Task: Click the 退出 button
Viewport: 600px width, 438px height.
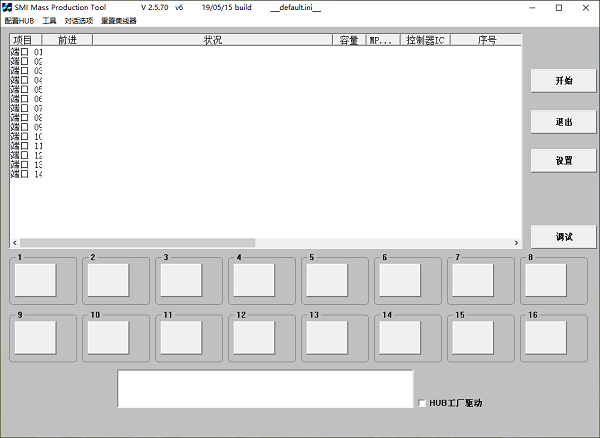Action: tap(563, 122)
